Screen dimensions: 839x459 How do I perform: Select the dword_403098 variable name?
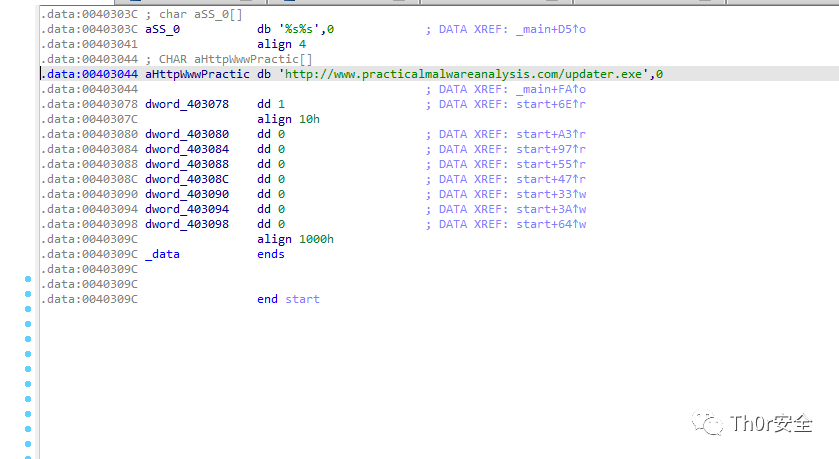coord(187,224)
